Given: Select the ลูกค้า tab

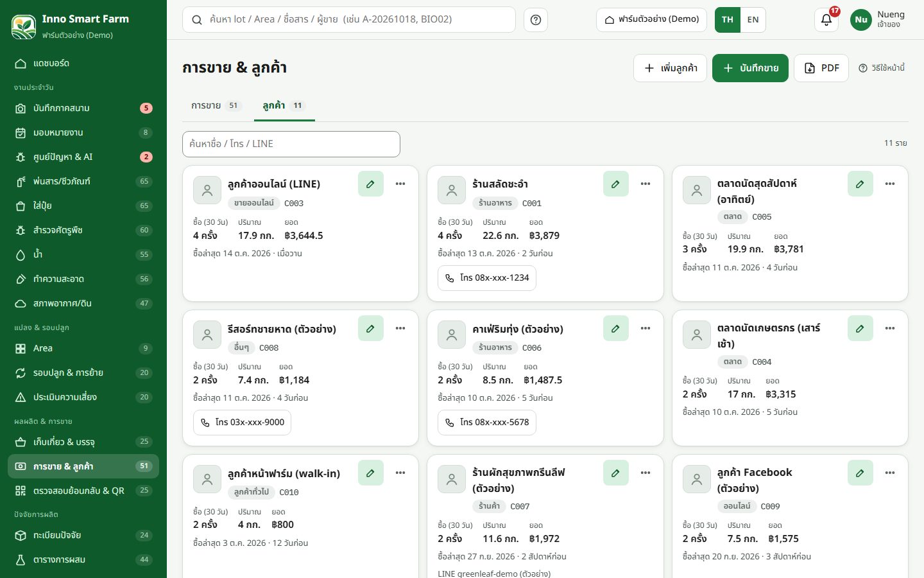Looking at the screenshot, I should click(284, 105).
